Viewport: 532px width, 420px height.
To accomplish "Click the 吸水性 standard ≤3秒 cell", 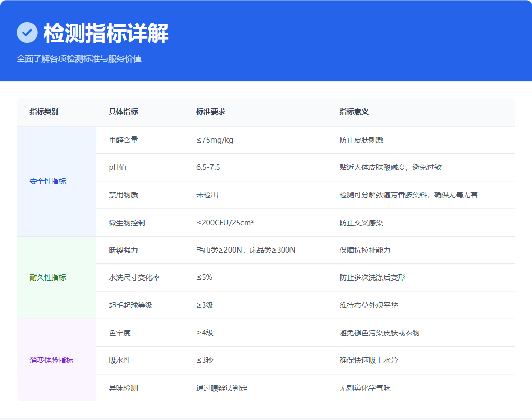I will coord(205,360).
